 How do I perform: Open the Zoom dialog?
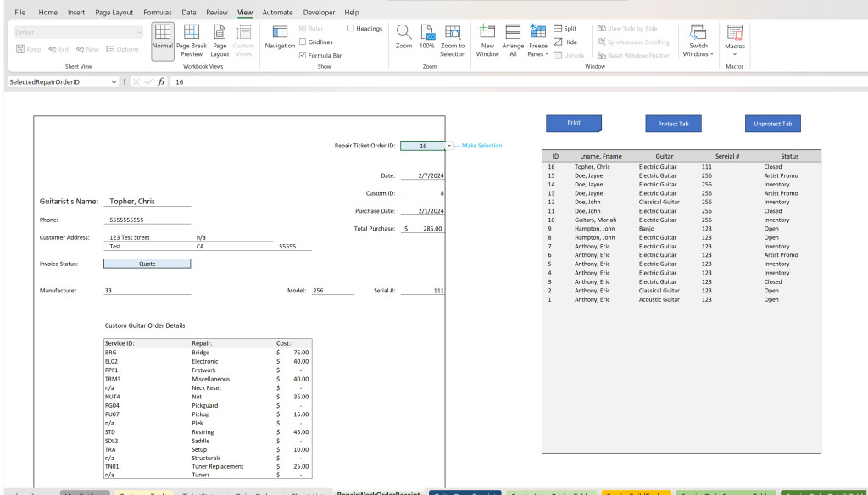tap(403, 37)
